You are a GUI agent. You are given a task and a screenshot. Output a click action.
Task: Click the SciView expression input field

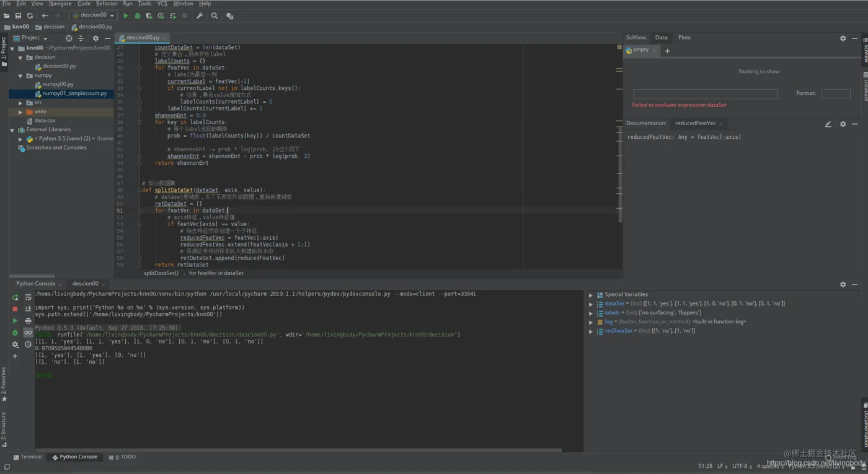[x=706, y=94]
